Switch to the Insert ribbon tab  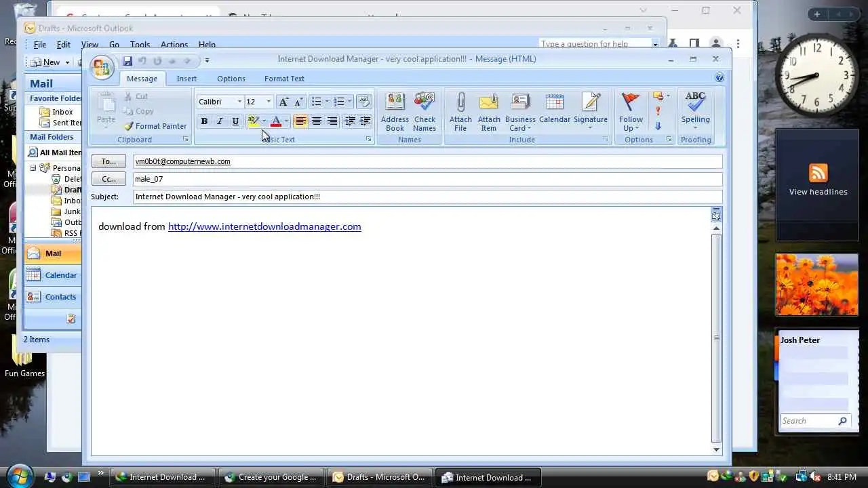pyautogui.click(x=186, y=79)
